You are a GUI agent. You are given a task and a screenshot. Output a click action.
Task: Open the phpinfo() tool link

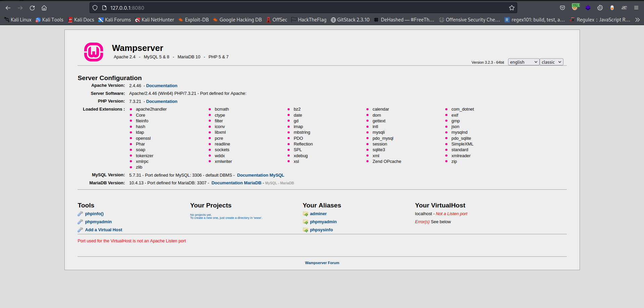(94, 214)
